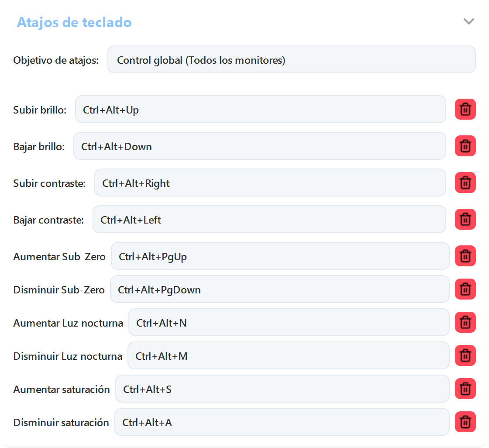The width and height of the screenshot is (489, 448).
Task: Remove the Bajar contraste shortcut
Action: 465,219
